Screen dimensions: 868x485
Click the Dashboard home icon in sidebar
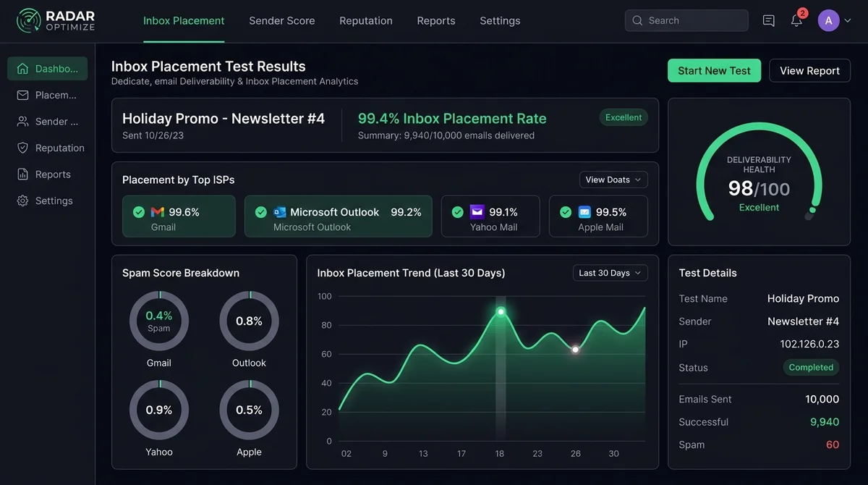click(22, 69)
